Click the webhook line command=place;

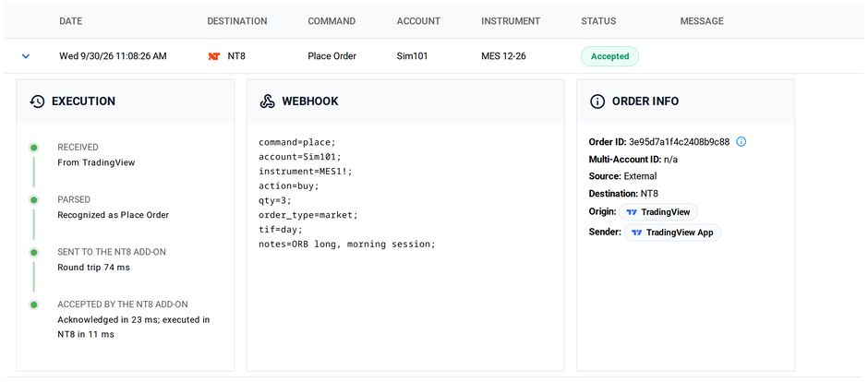[x=297, y=143]
